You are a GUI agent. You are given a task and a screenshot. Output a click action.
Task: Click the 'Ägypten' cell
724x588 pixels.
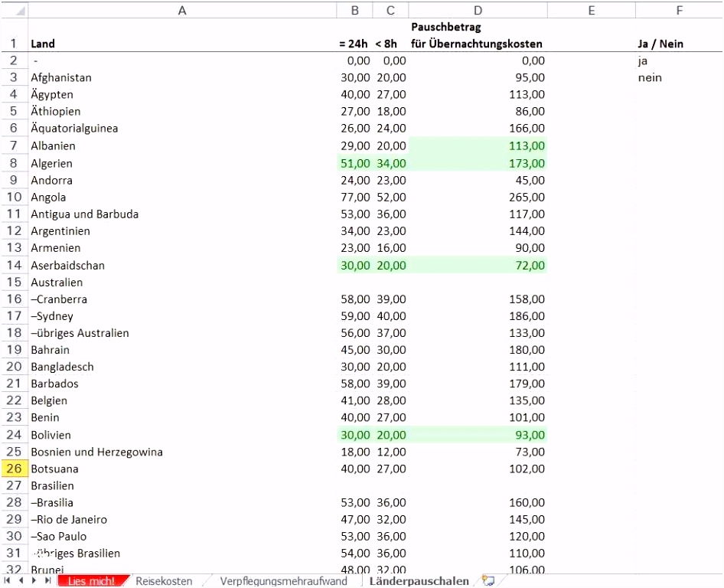pos(182,94)
